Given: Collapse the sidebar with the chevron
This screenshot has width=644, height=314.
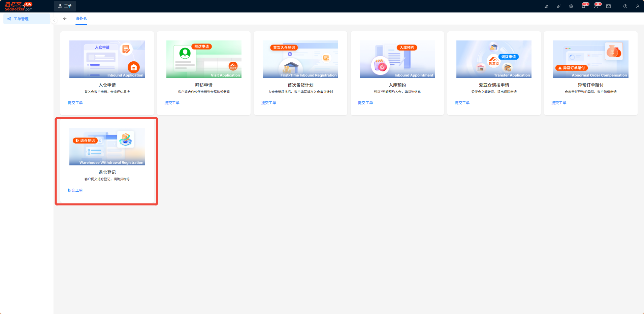Looking at the screenshot, I should [54, 21].
